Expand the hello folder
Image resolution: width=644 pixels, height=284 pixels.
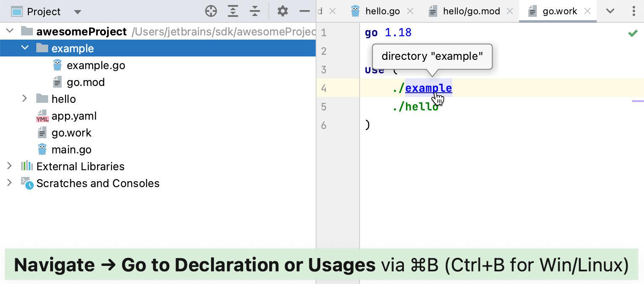pyautogui.click(x=25, y=99)
